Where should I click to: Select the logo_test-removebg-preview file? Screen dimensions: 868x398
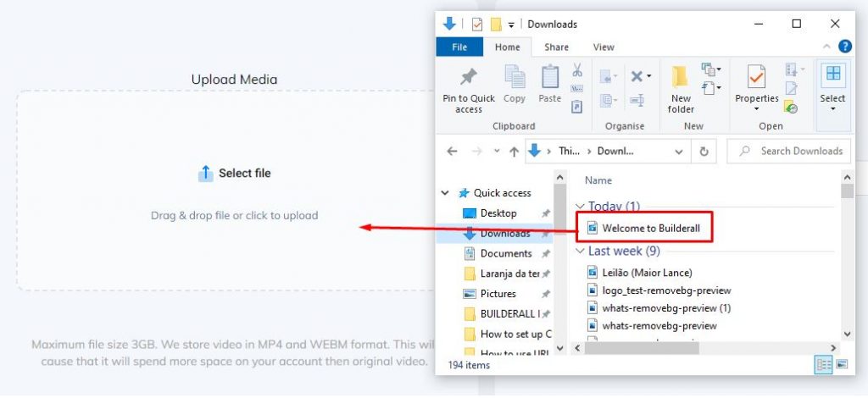(659, 290)
